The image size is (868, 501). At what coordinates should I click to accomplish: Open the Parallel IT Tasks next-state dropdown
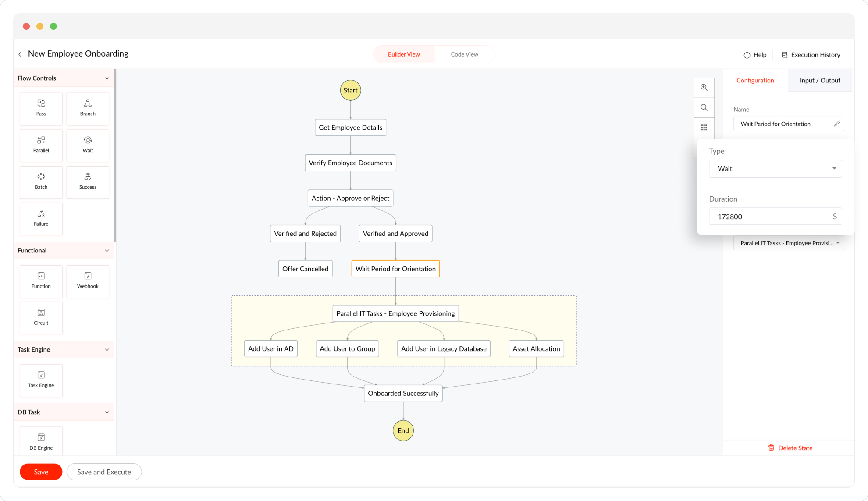coord(789,243)
